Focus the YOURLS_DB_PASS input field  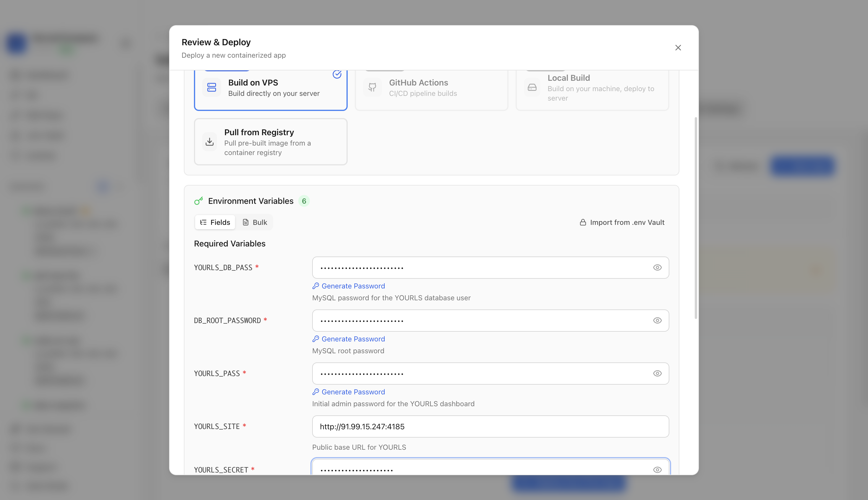tap(490, 267)
